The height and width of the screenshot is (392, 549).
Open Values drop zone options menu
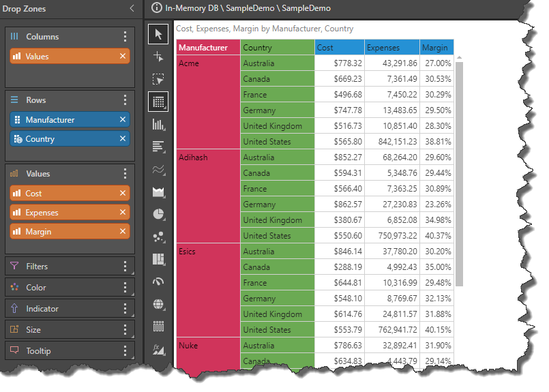click(124, 174)
